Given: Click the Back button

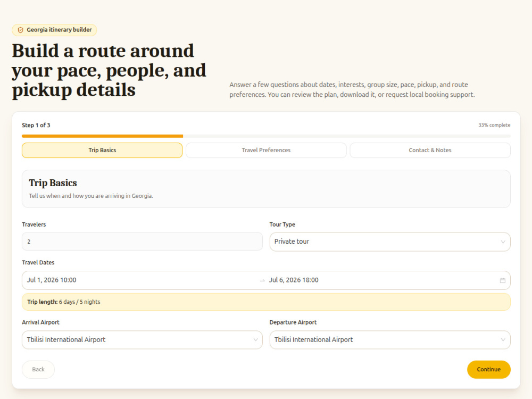Looking at the screenshot, I should click(38, 370).
